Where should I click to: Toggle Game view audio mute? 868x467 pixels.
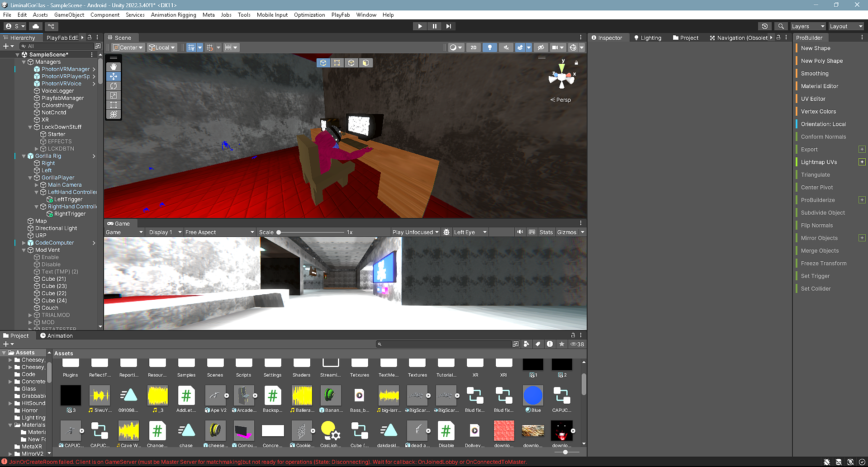(x=520, y=232)
